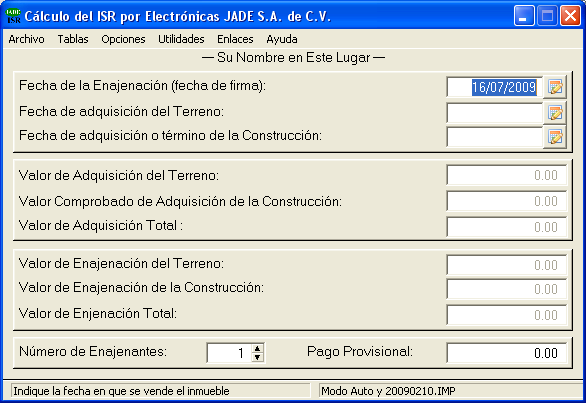
Task: Minimize the Cálculo del ISR window
Action: 524,16
